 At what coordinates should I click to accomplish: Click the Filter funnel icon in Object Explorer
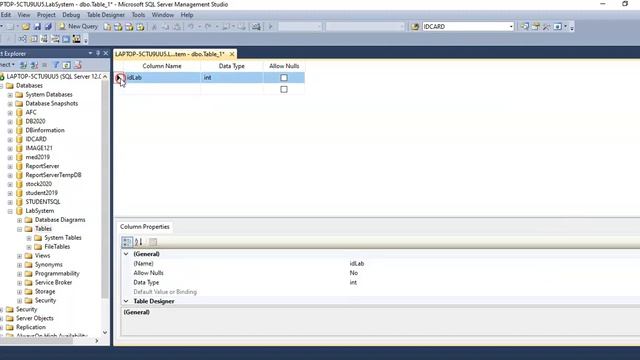[x=56, y=65]
